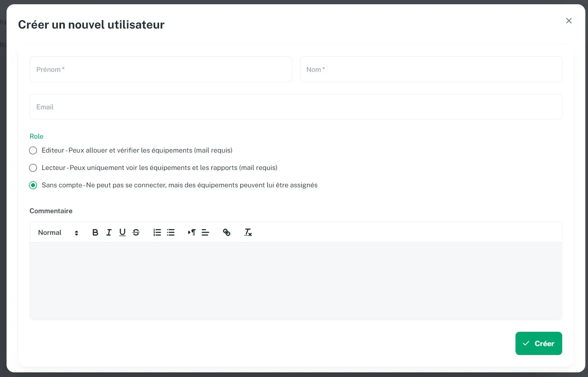Select the Sans compte role
588x377 pixels.
pyautogui.click(x=33, y=185)
